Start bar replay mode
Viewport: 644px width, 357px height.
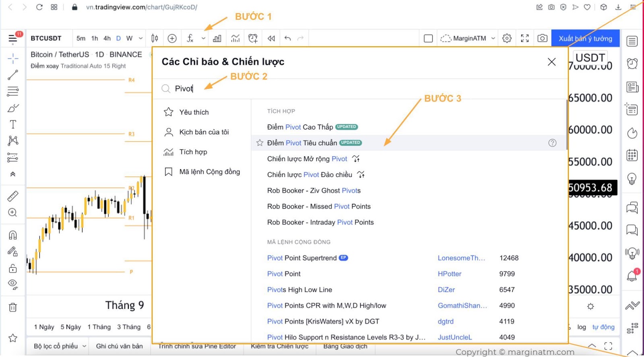(271, 38)
